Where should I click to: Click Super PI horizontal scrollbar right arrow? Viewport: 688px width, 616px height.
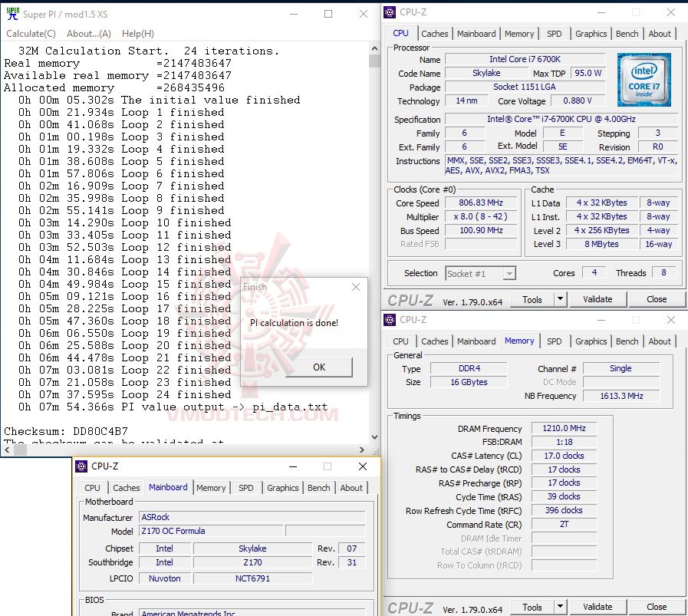click(361, 450)
